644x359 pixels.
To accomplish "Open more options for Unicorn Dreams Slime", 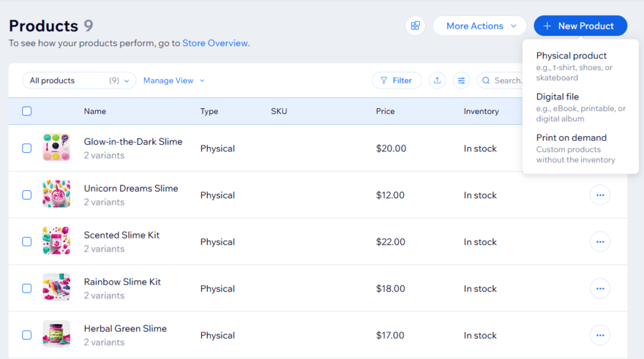I will pyautogui.click(x=599, y=195).
